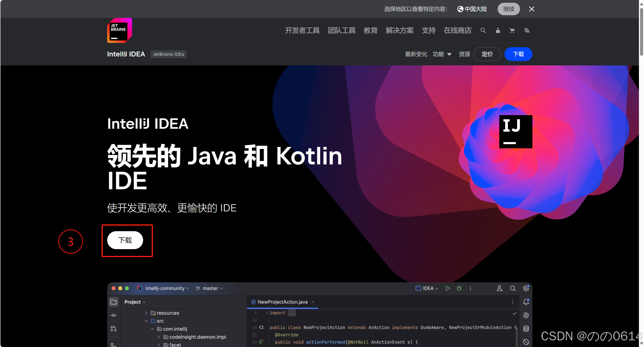644x347 pixels.
Task: Click the Debug bug icon in IDE preview
Action: click(459, 288)
